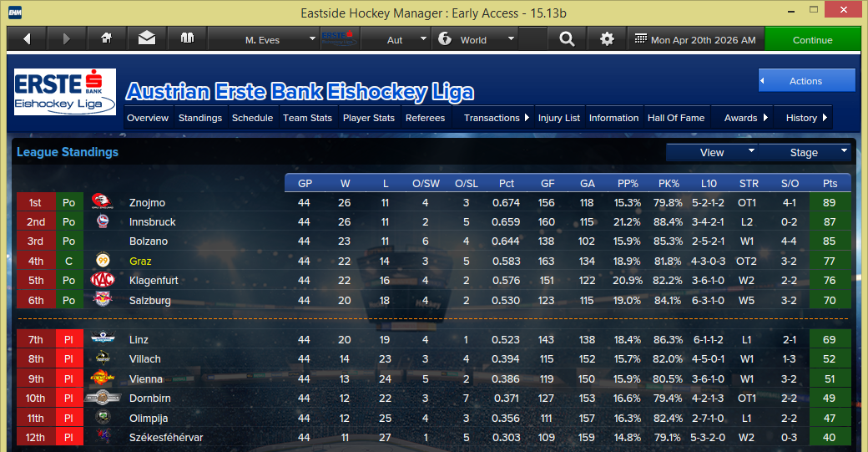This screenshot has width=868, height=452.
Task: Go forward with the right arrow button
Action: [x=67, y=39]
